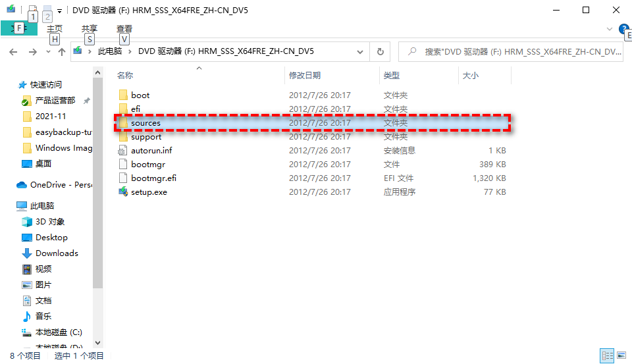Screen dimensions: 632x364
Task: Click the setup.exe application icon
Action: click(x=122, y=192)
